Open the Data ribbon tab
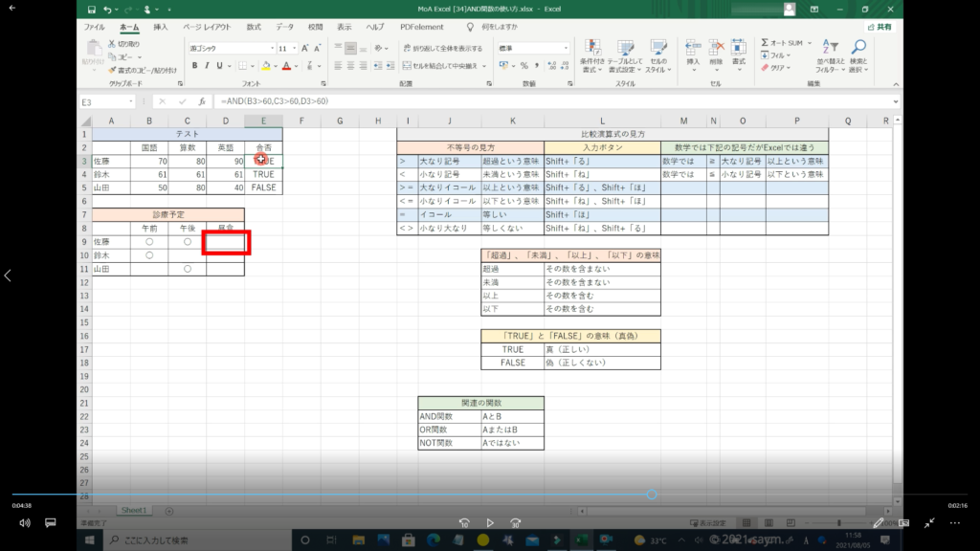This screenshot has height=551, width=980. [284, 28]
